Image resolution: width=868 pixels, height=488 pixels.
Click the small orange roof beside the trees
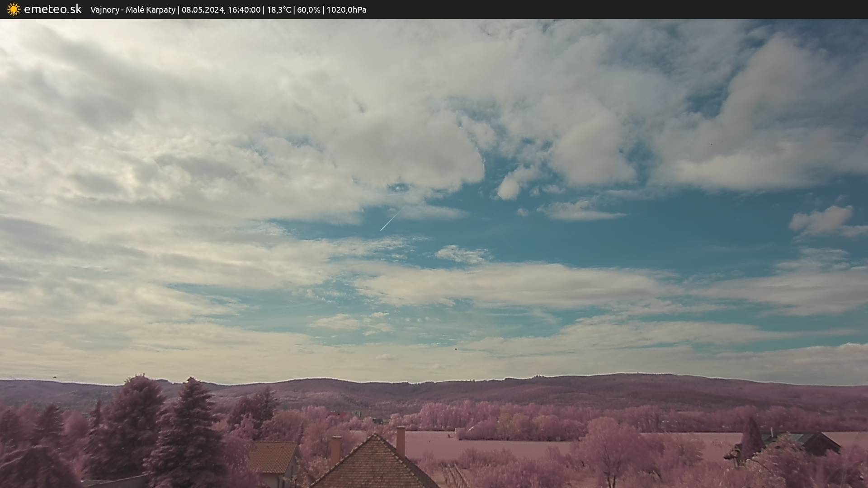[273, 457]
